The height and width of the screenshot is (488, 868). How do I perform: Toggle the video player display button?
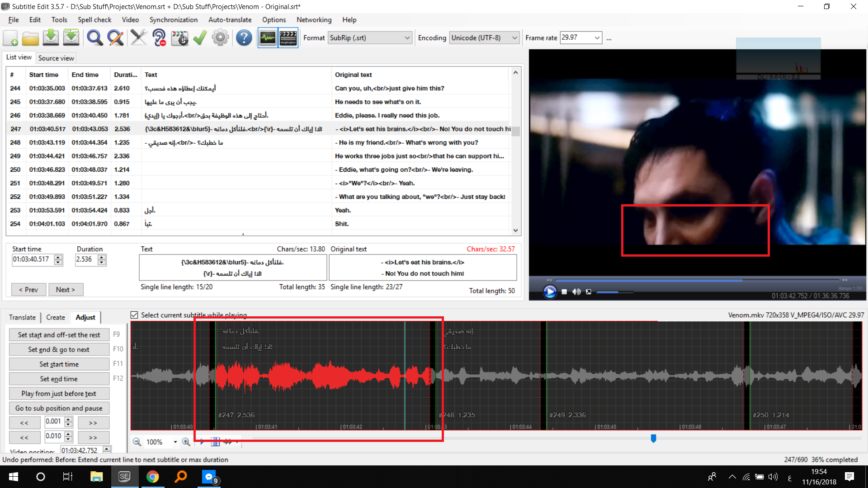pos(288,38)
